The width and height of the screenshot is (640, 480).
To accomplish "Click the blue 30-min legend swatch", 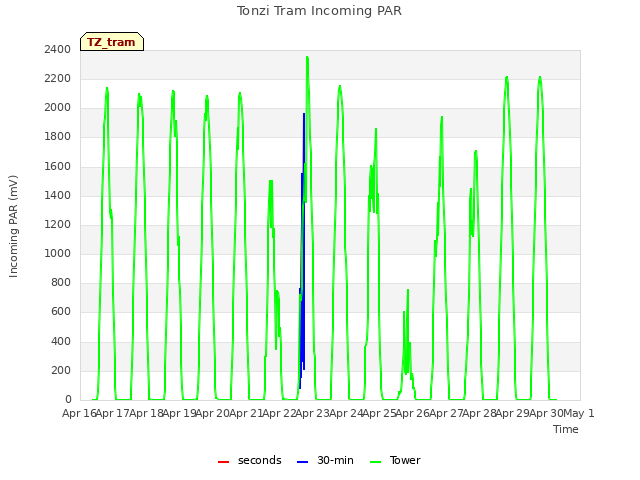I will [302, 462].
